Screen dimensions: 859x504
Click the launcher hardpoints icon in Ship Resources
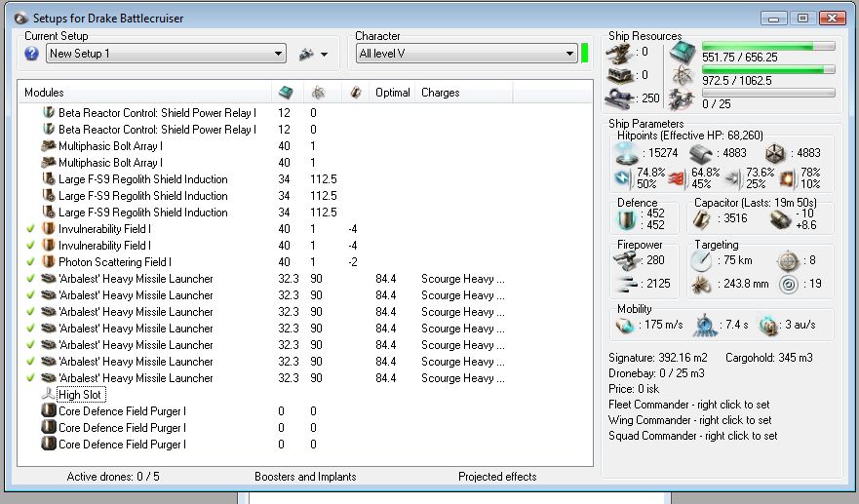tap(618, 74)
